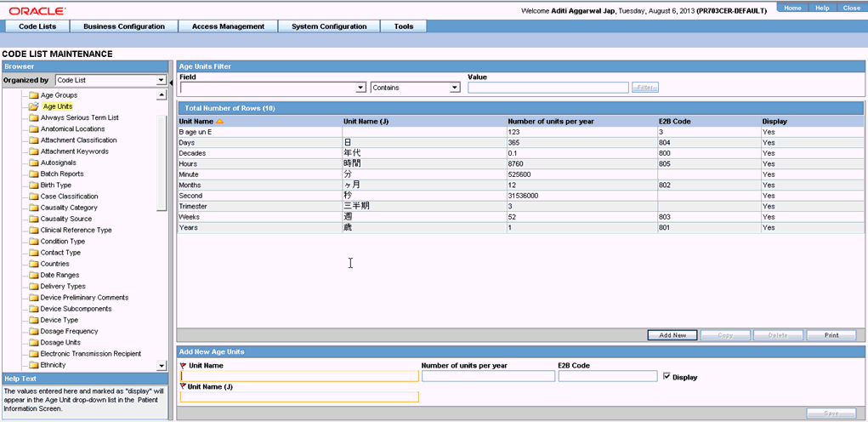This screenshot has width=868, height=422.
Task: Collapse the Browser panel with the splitter arrow
Action: point(171,83)
